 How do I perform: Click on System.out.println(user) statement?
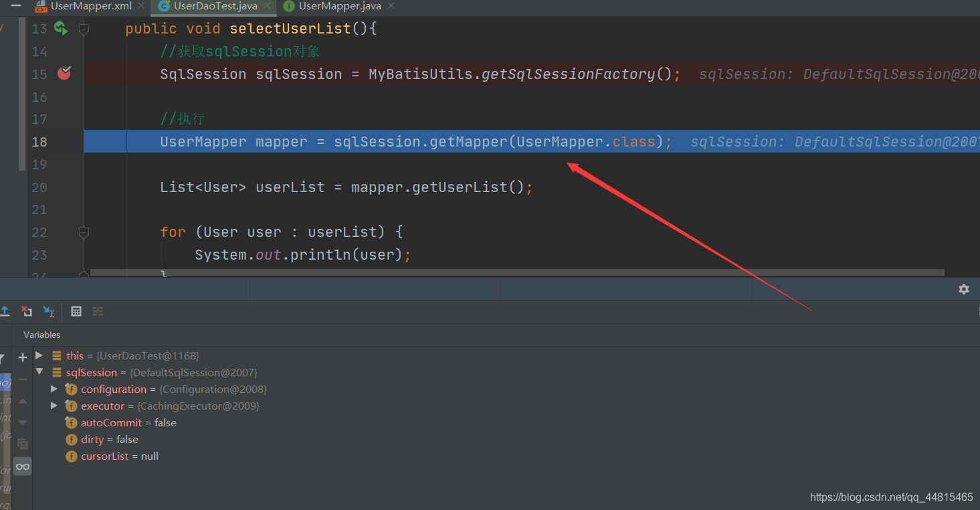pyautogui.click(x=302, y=255)
